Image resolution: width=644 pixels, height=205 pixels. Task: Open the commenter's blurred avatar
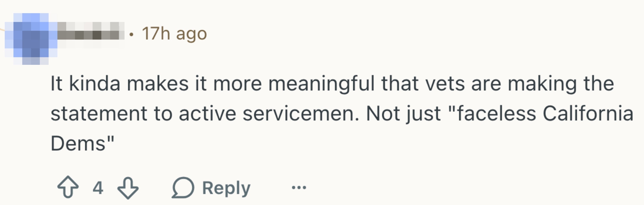(x=31, y=39)
